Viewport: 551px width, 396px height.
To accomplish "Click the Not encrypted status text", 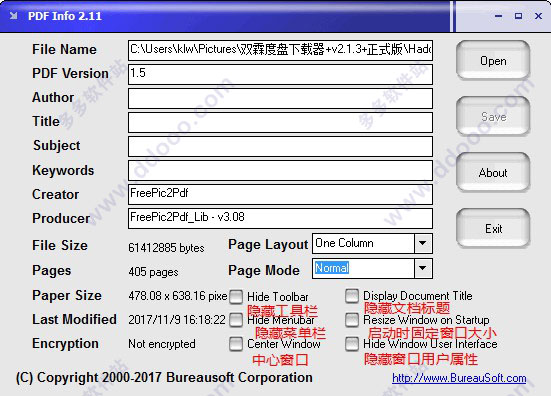I will click(x=162, y=344).
